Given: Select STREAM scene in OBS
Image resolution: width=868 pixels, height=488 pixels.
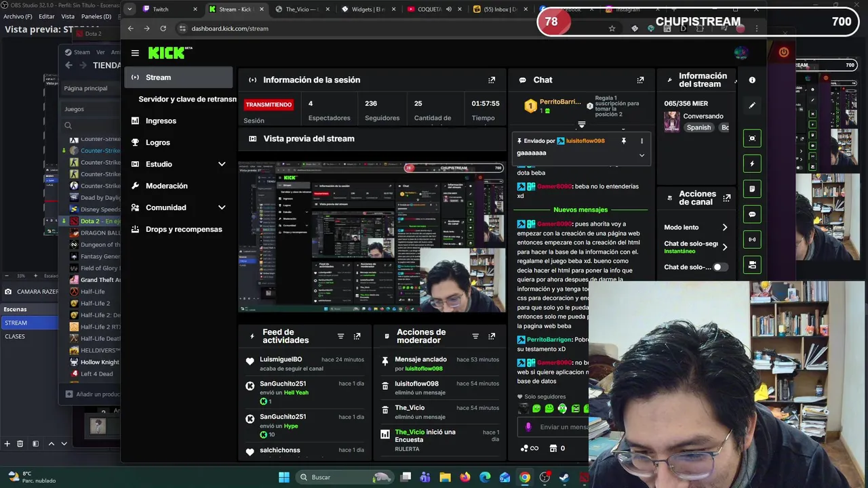Looking at the screenshot, I should coord(30,323).
